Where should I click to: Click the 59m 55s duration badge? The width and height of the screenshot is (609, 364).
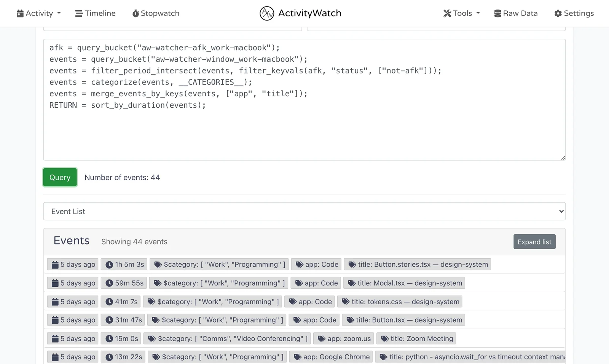pos(124,283)
